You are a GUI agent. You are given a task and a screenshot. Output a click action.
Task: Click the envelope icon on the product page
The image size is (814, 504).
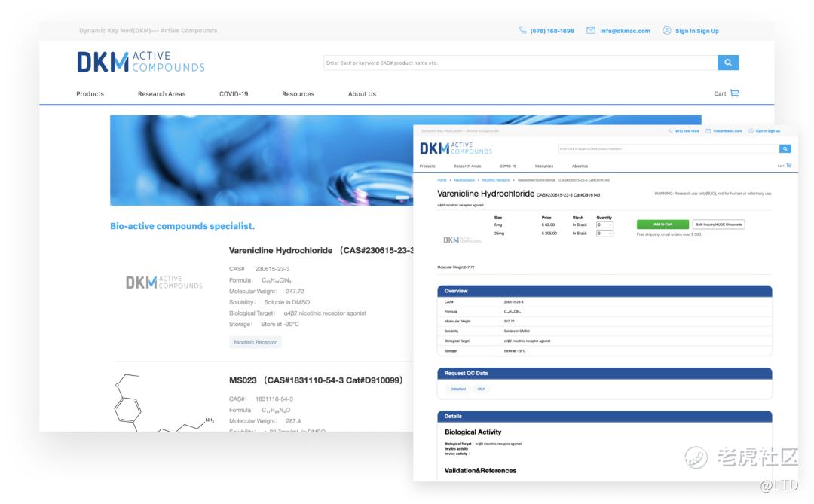tap(708, 131)
